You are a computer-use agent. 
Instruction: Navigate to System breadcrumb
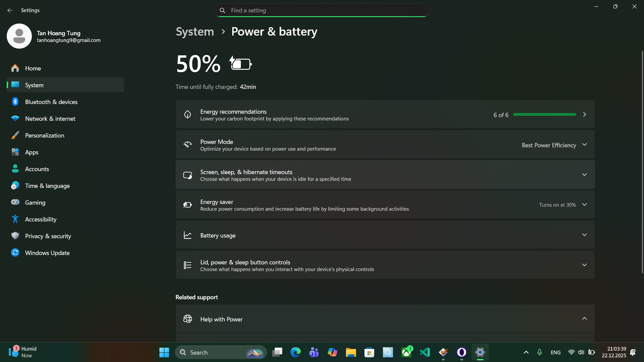tap(195, 32)
